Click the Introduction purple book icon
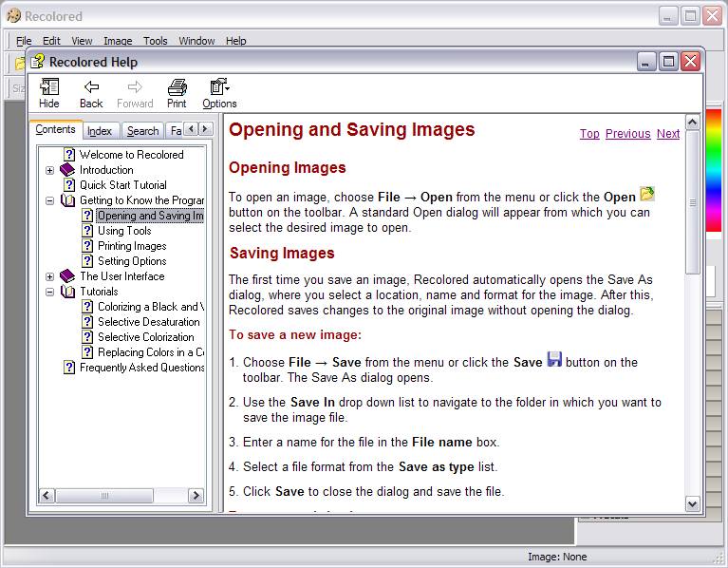The height and width of the screenshot is (568, 728). (67, 169)
